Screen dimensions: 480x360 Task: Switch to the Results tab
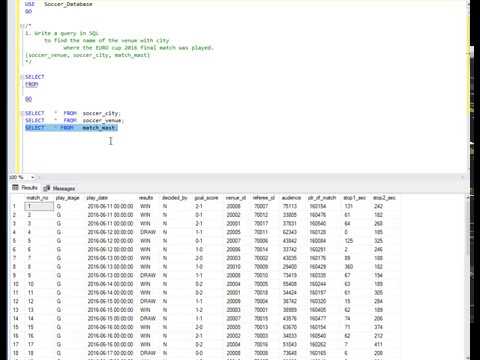pos(25,188)
